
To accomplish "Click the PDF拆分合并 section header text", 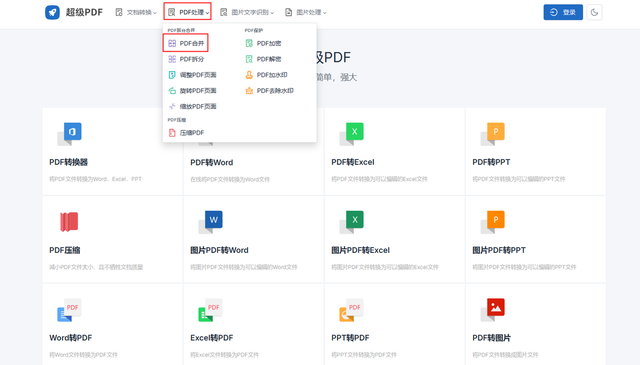I will point(181,30).
